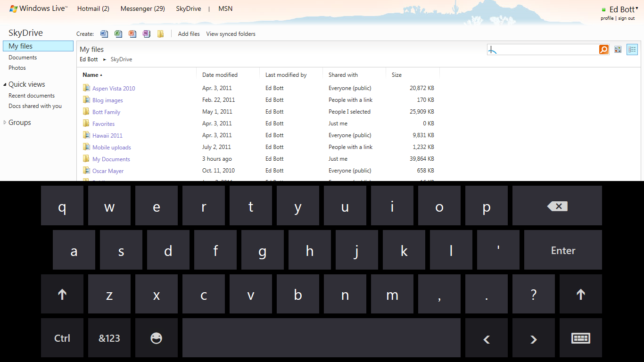Viewport: 644px width, 362px height.
Task: Select My files in sidebar
Action: coord(38,46)
